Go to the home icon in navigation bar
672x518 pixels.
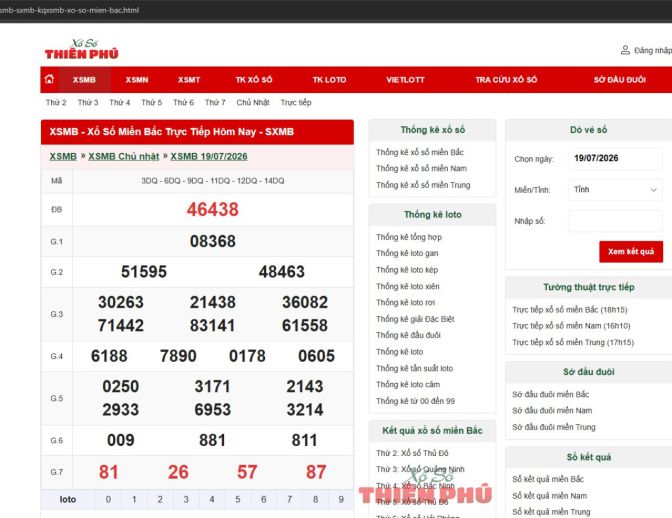coord(49,79)
